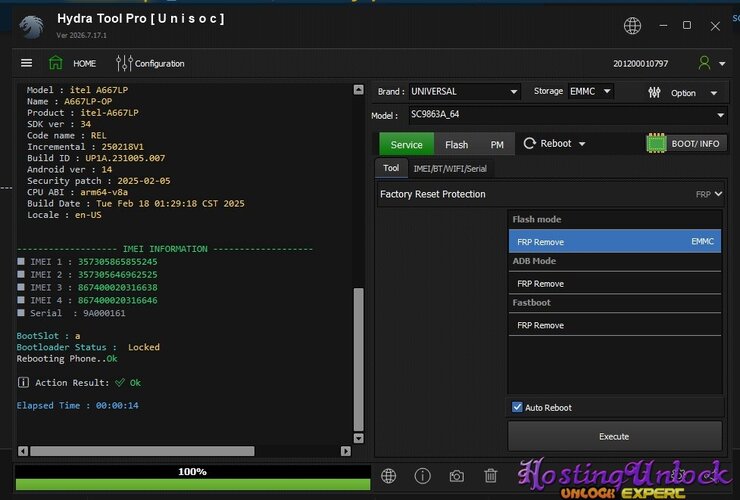Select ADB Mode FRP Remove
The image size is (740, 500).
(614, 283)
